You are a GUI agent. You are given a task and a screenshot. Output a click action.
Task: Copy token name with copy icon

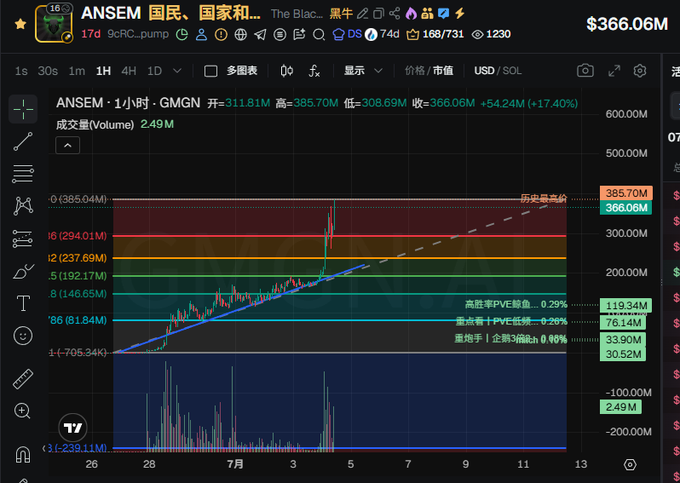(x=379, y=14)
